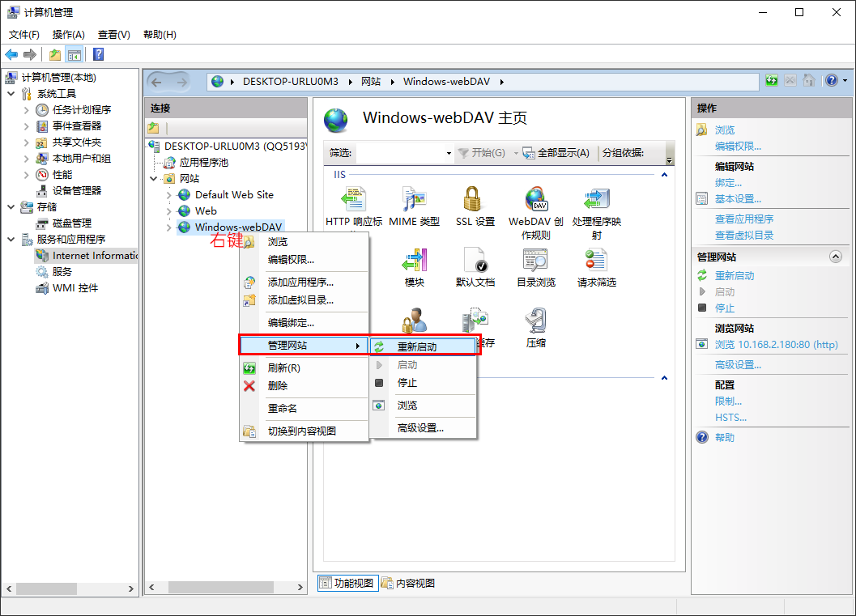Screen dimensions: 856x616
Task: Click the 连接 panel connect toolbar icon
Action: pyautogui.click(x=153, y=128)
